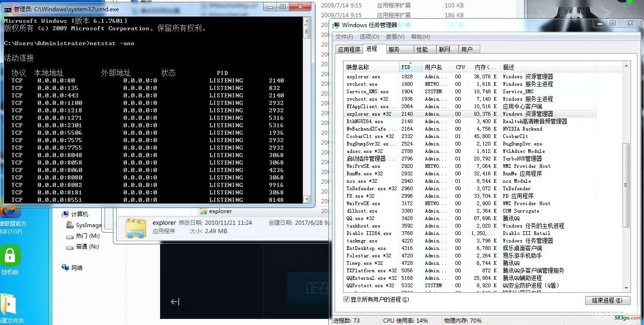Click the netstat -ano command line text
Image resolution: width=644 pixels, height=325 pixels.
[x=111, y=43]
